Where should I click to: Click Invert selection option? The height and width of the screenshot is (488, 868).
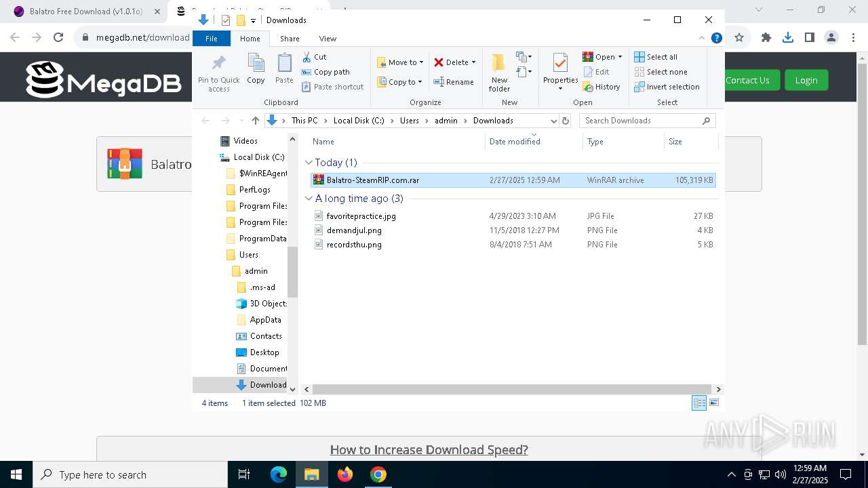click(666, 87)
